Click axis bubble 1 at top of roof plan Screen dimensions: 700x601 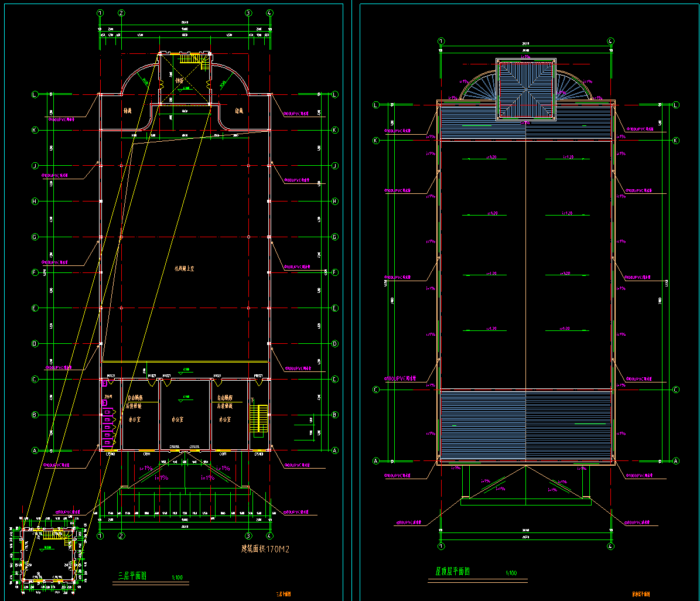click(441, 42)
